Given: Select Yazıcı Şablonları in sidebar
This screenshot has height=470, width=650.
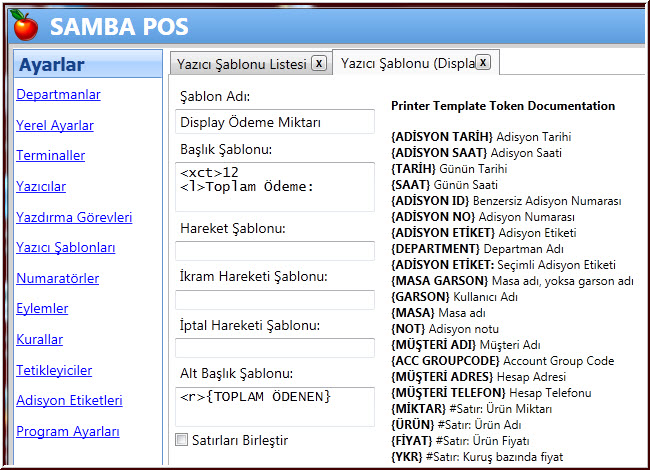Looking at the screenshot, I should [66, 248].
